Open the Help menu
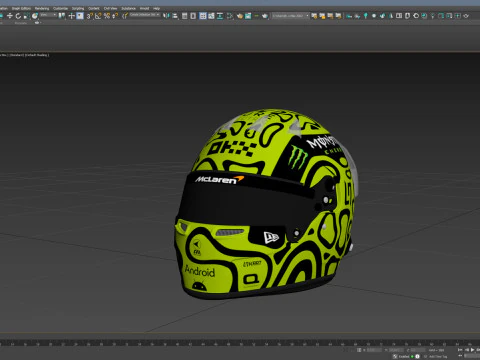The height and width of the screenshot is (360, 480). [x=156, y=8]
